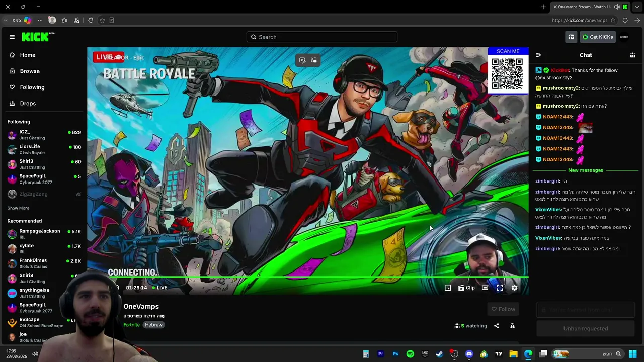
Task: Click the Hebrew language tag
Action: 153,325
